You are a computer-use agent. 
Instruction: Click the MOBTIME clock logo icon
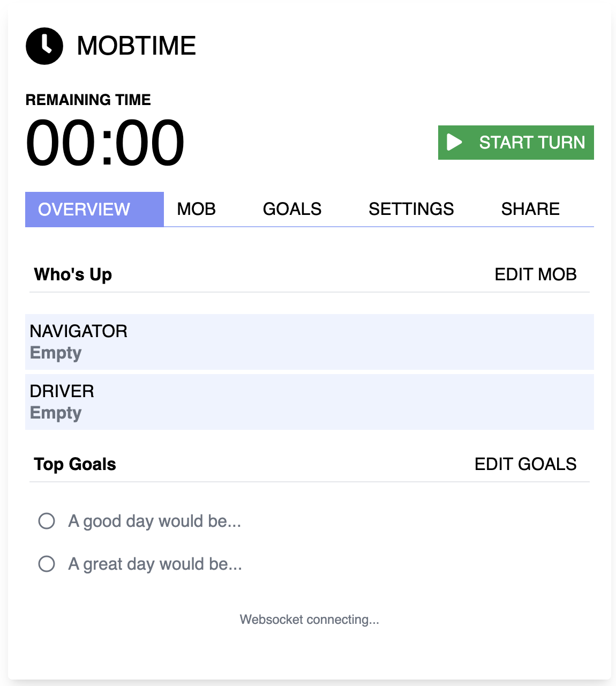point(44,46)
